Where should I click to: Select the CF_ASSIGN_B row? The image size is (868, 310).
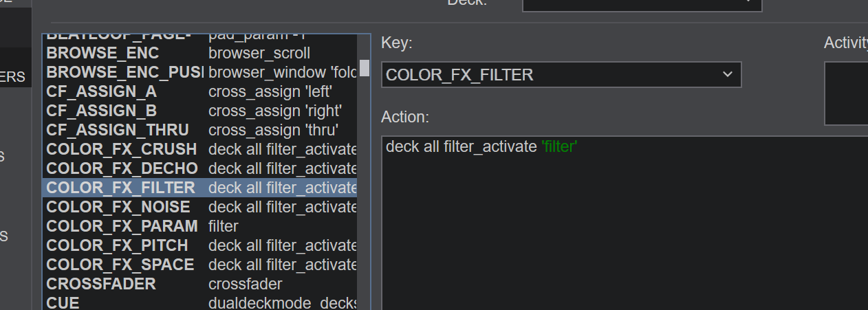point(199,111)
